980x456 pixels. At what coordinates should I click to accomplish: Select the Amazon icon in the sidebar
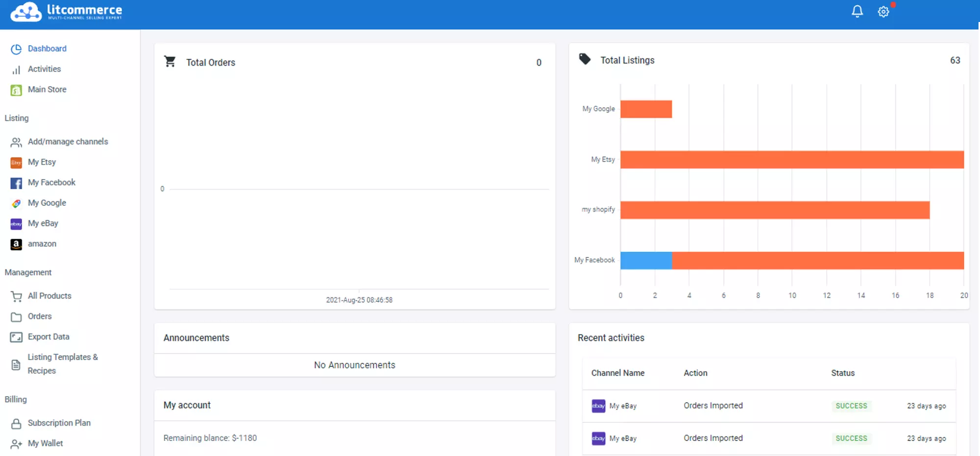point(16,244)
